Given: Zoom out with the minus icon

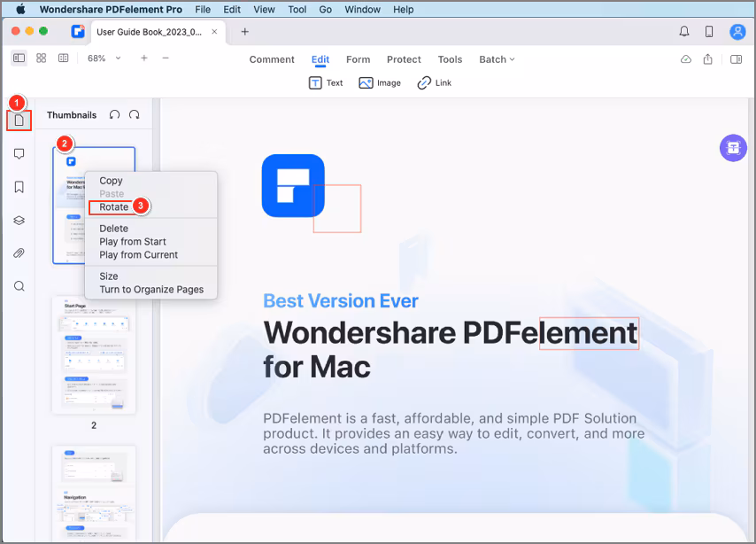Looking at the screenshot, I should tap(166, 58).
